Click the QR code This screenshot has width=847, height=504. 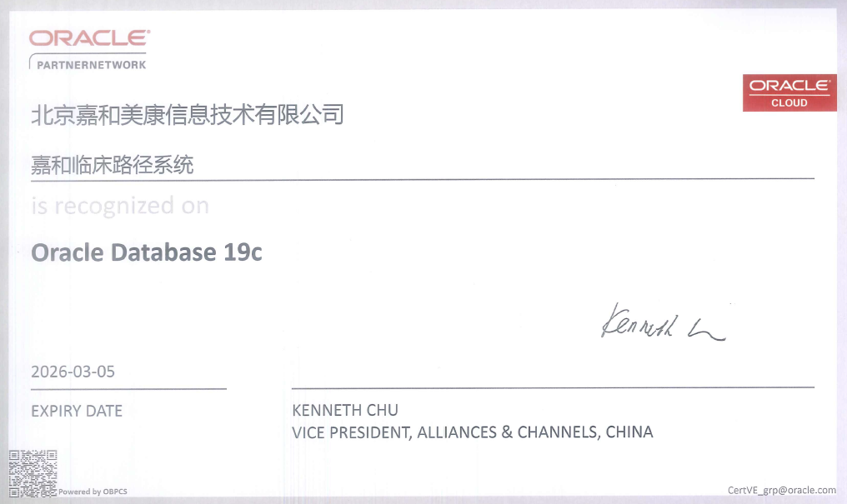coord(33,472)
